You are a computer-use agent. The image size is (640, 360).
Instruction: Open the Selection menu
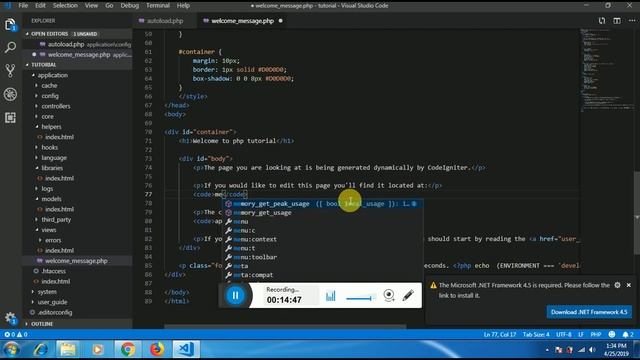click(x=65, y=5)
